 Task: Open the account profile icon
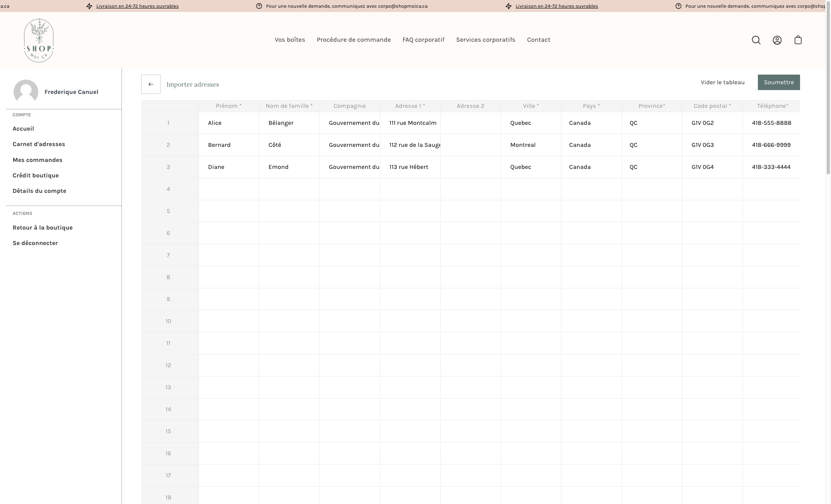point(777,40)
